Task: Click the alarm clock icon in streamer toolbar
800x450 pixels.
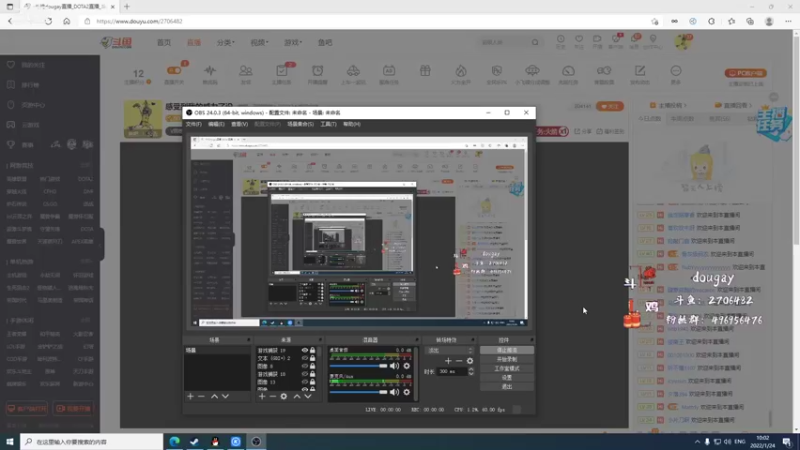Action: 317,70
